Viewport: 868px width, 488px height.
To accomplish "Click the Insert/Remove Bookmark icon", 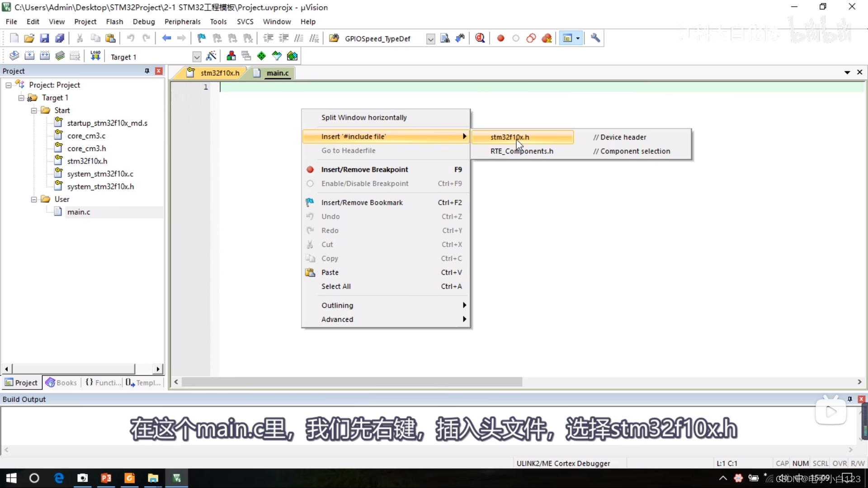I will [x=201, y=38].
